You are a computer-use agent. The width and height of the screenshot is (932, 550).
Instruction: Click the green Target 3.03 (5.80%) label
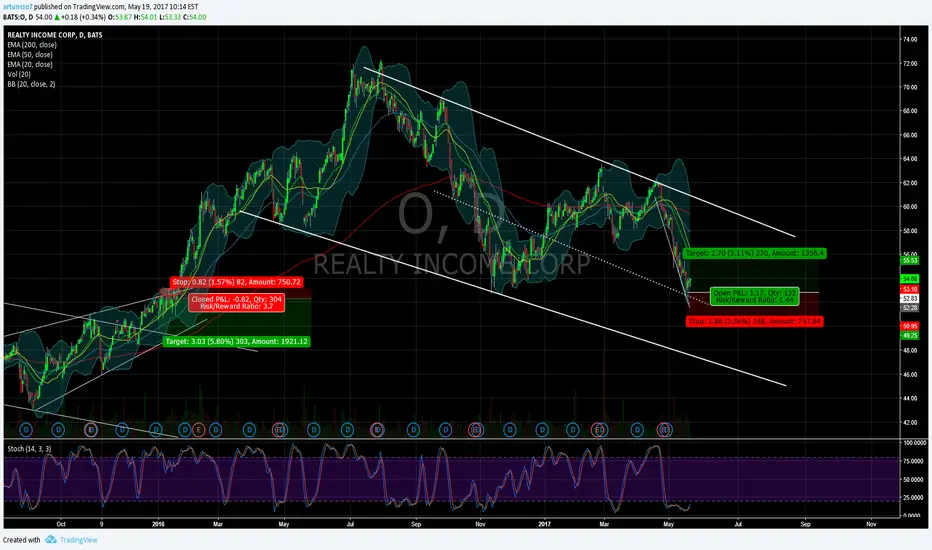[237, 341]
